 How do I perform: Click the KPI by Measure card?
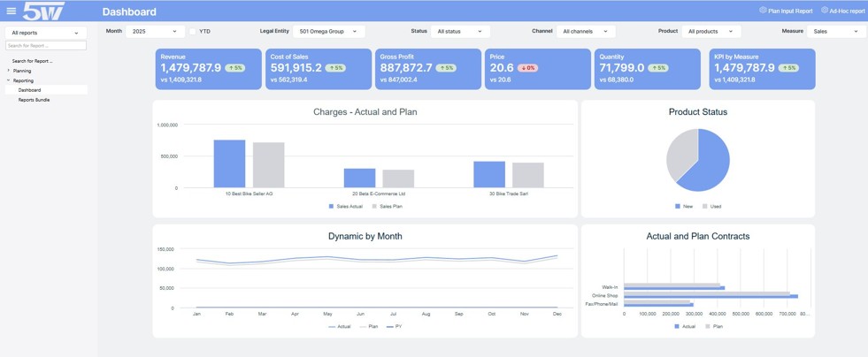pos(762,69)
